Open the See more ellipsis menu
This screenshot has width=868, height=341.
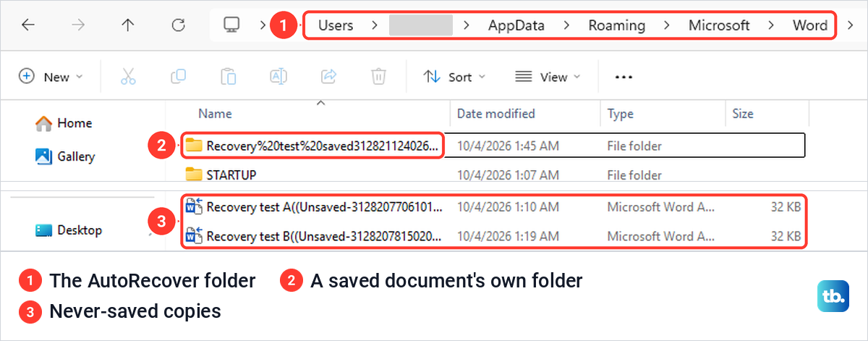(624, 77)
